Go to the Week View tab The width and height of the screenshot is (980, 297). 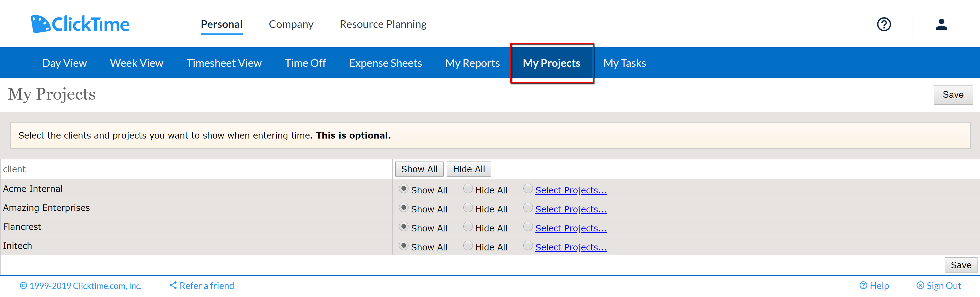tap(137, 63)
